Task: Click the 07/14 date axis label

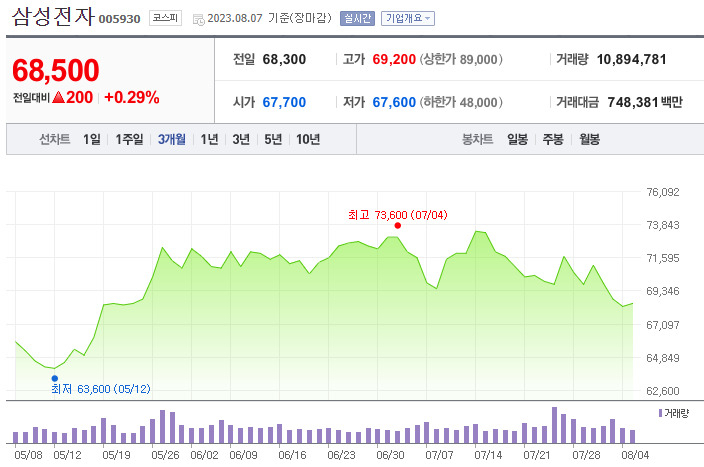Action: (x=488, y=455)
